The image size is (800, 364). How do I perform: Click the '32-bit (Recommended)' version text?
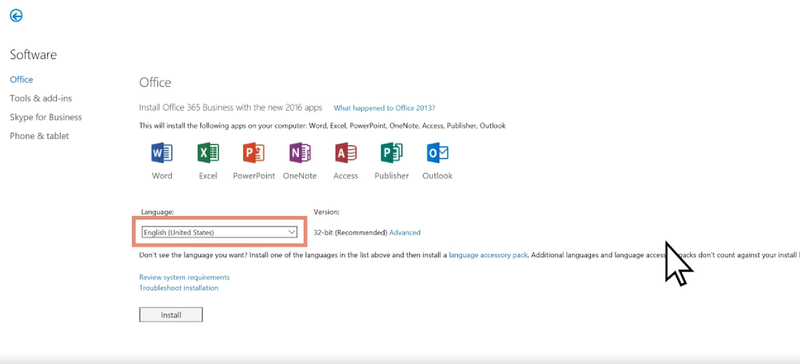[x=351, y=232]
